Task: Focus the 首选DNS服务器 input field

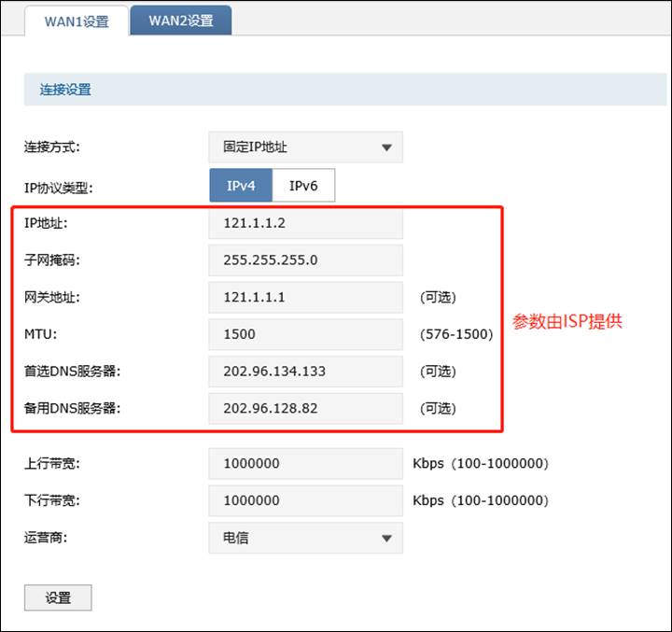Action: 305,371
